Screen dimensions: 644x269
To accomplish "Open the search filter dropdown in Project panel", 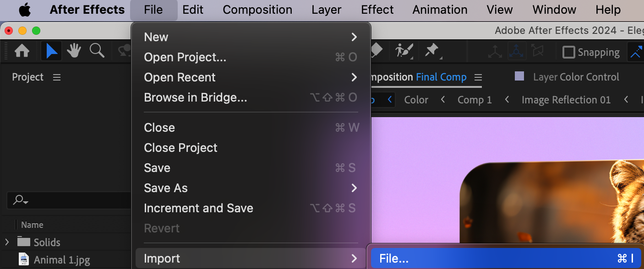I will point(21,200).
